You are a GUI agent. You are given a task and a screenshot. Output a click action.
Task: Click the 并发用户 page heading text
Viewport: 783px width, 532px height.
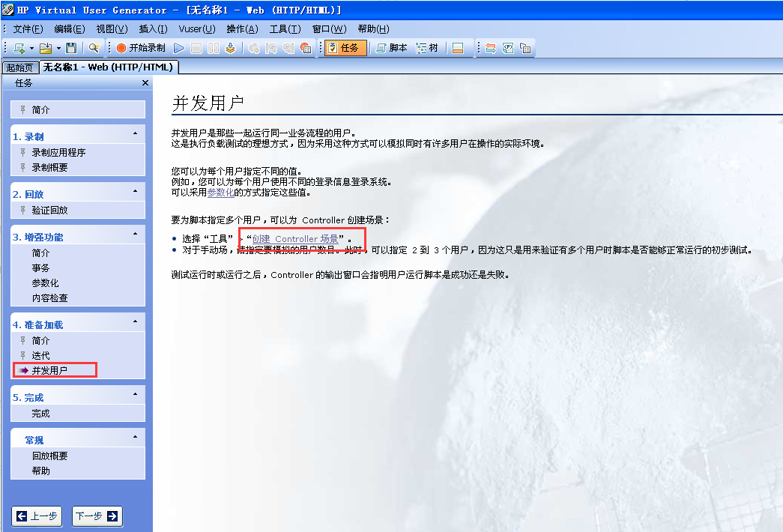pos(208,103)
